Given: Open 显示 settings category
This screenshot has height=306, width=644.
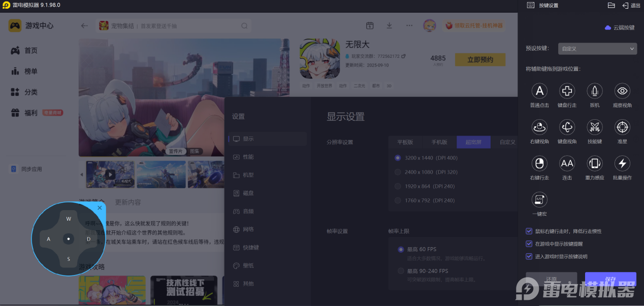Looking at the screenshot, I should pyautogui.click(x=268, y=139).
